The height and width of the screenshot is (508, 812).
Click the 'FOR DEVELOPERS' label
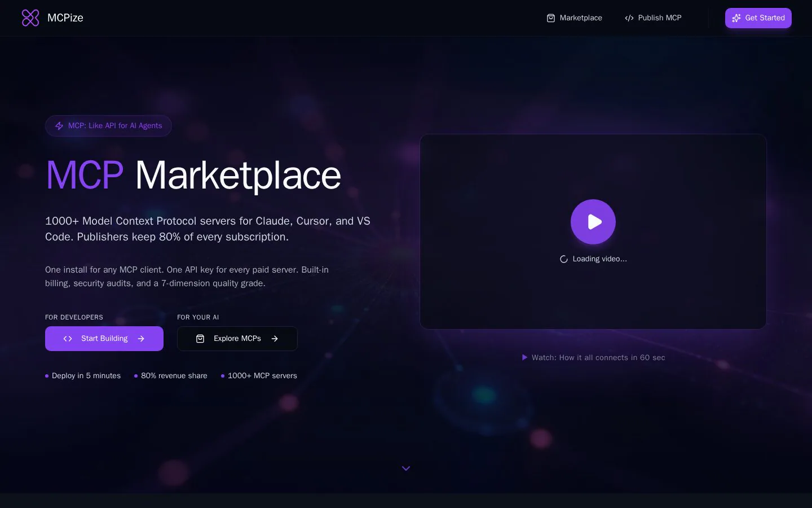point(74,317)
